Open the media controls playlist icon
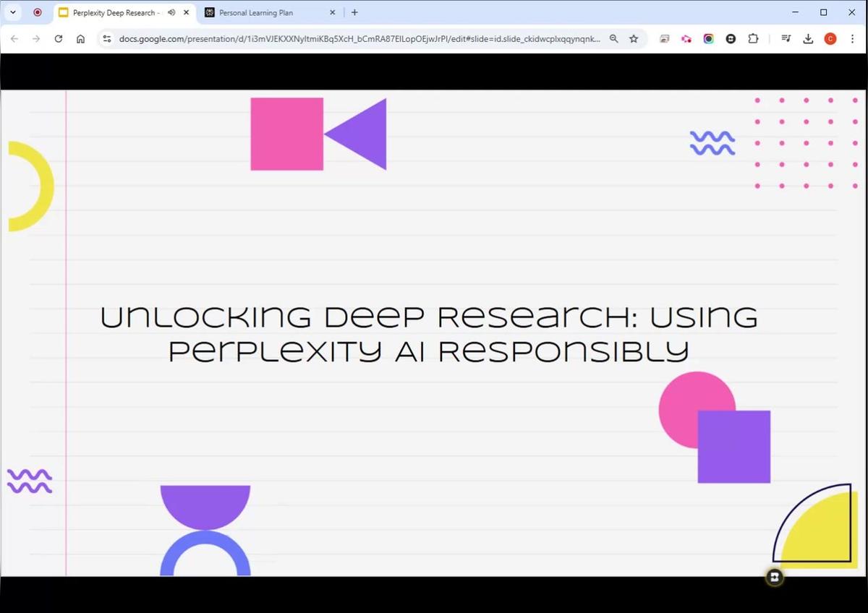This screenshot has height=613, width=868. [x=786, y=39]
